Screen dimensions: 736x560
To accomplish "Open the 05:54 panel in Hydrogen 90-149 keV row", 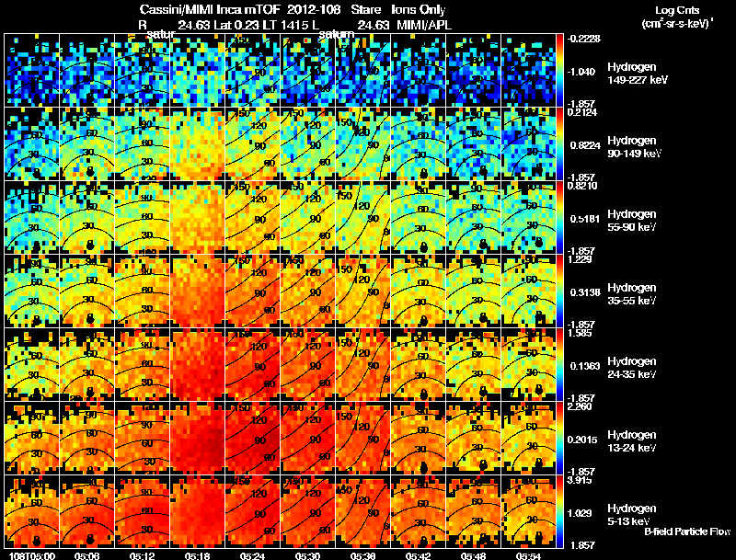I will (x=528, y=144).
